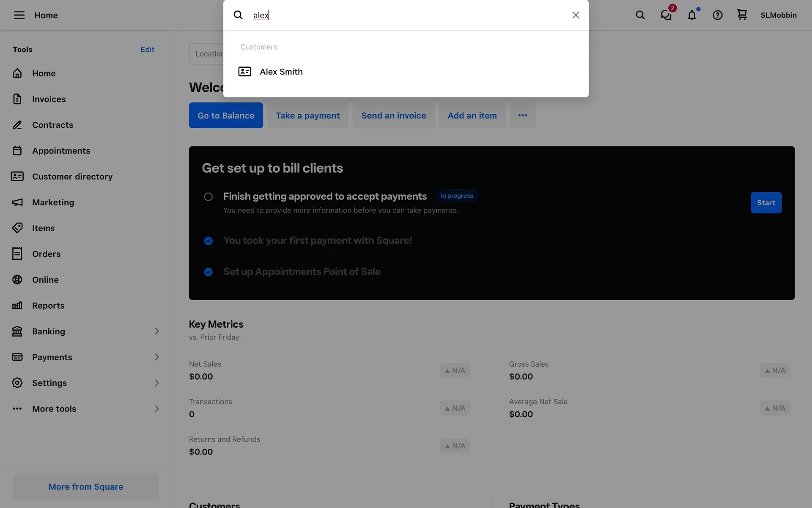The height and width of the screenshot is (508, 812).
Task: Click Edit next to Tools
Action: (147, 50)
